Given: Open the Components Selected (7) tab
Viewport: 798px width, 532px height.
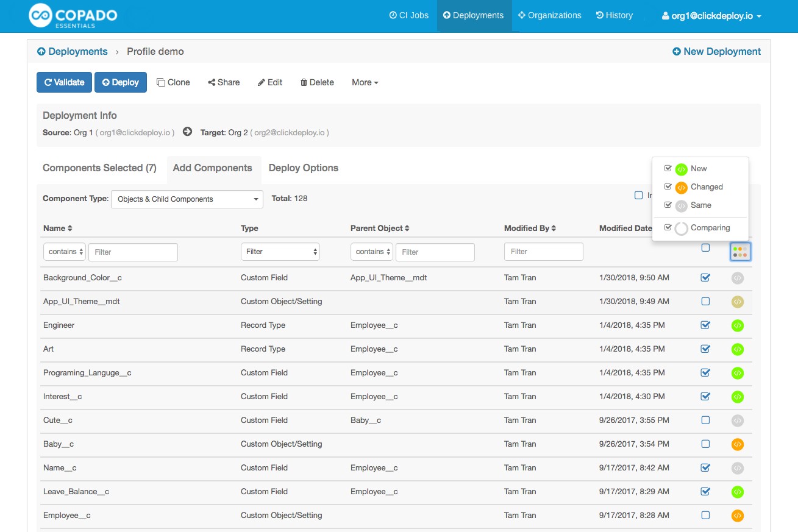Looking at the screenshot, I should coord(99,168).
